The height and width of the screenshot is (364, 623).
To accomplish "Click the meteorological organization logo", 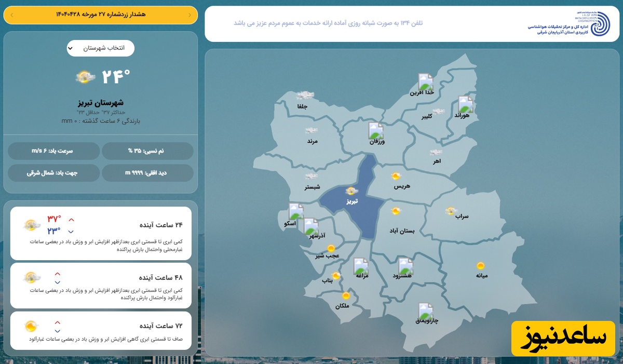I will click(x=601, y=23).
